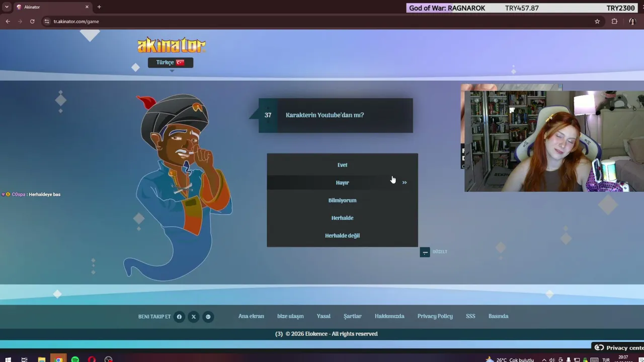Image resolution: width=644 pixels, height=362 pixels.
Task: Open the Şartlar footer link
Action: click(x=353, y=316)
